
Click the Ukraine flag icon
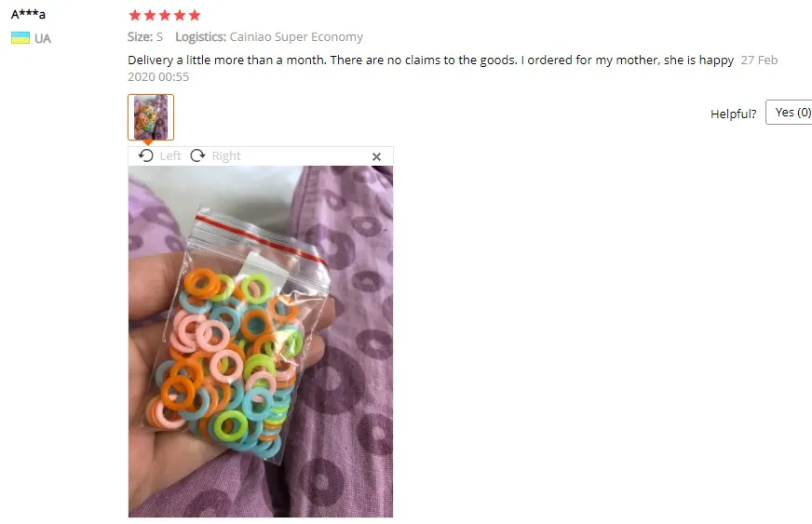tap(20, 38)
